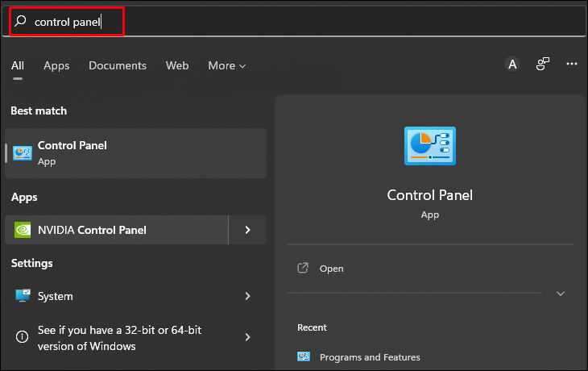The image size is (588, 371).
Task: Expand the System settings result chevron
Action: coord(247,296)
